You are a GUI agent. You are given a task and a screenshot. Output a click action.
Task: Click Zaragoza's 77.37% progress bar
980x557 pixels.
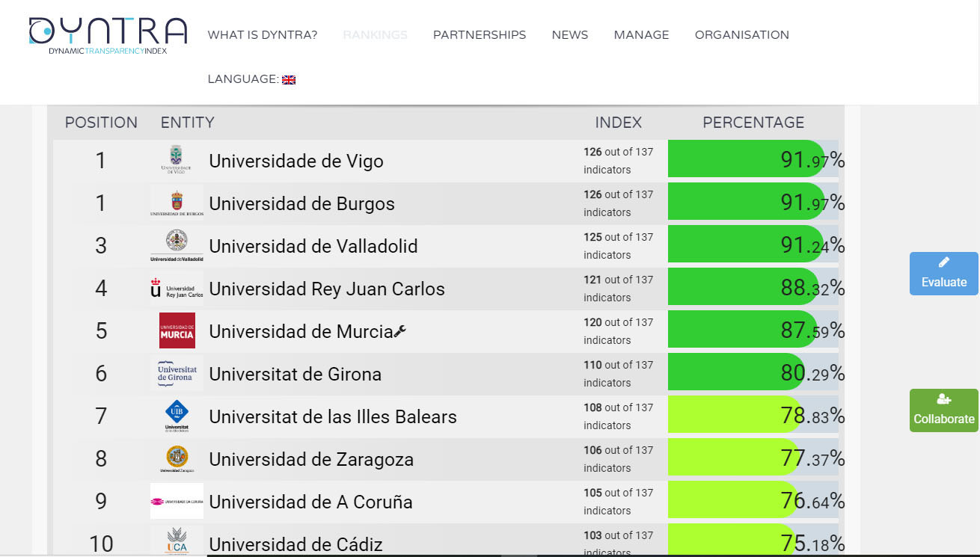coord(735,457)
